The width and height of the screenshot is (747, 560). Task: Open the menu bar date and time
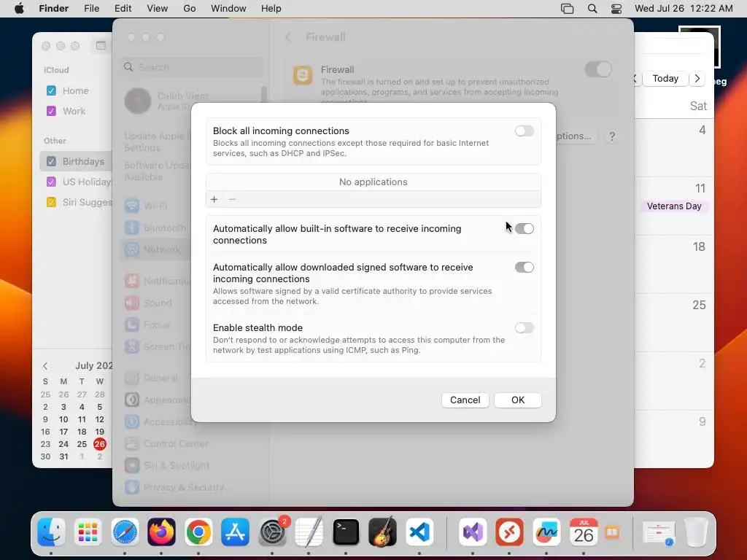click(684, 9)
